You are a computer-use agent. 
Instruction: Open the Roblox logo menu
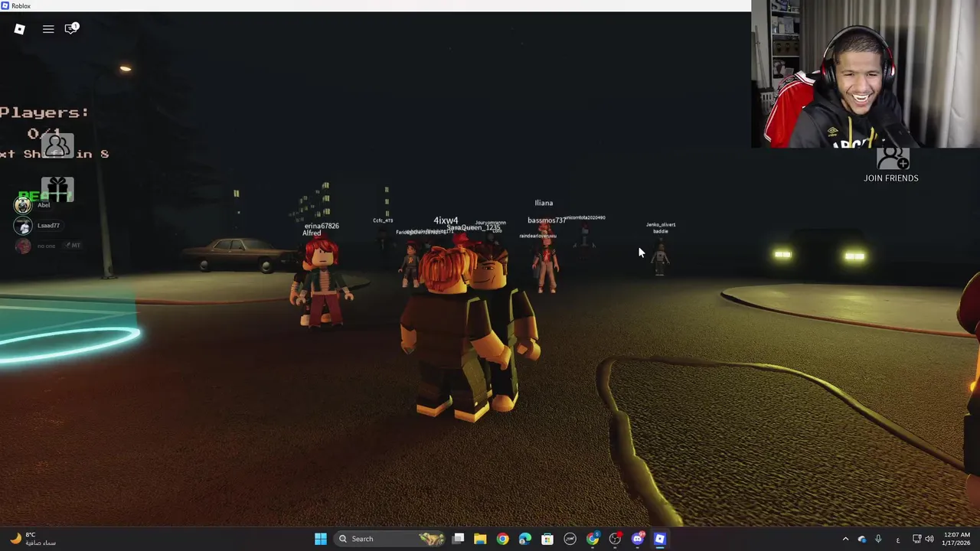coord(20,29)
